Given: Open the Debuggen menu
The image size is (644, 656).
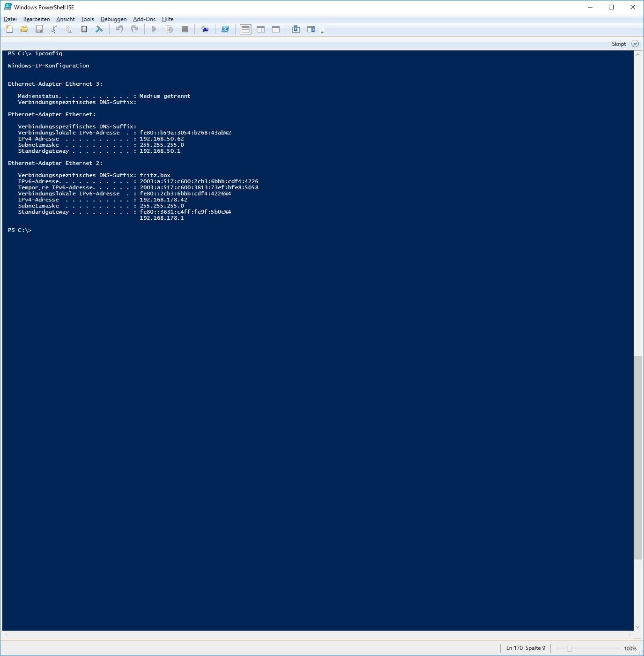Looking at the screenshot, I should click(x=113, y=19).
